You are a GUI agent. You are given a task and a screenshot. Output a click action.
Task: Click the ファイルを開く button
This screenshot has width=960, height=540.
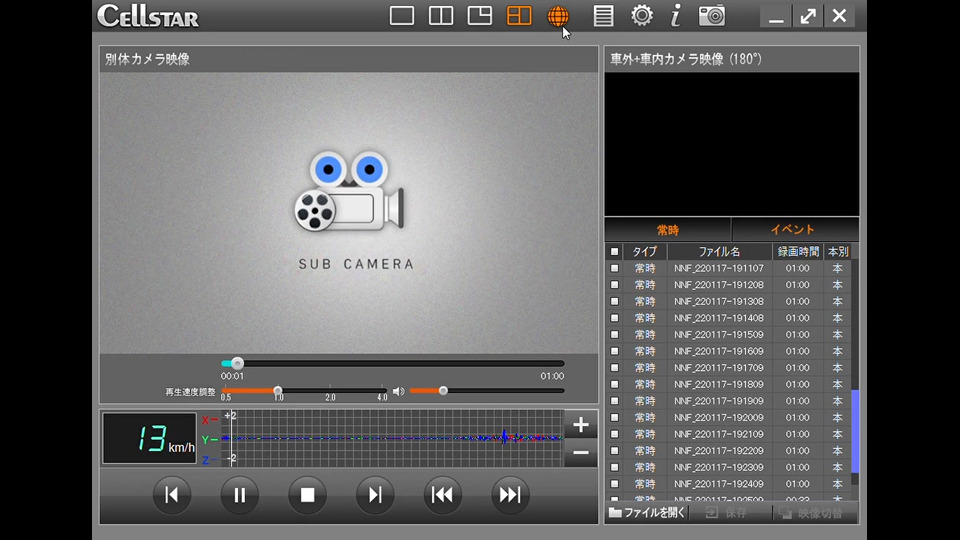[x=647, y=513]
